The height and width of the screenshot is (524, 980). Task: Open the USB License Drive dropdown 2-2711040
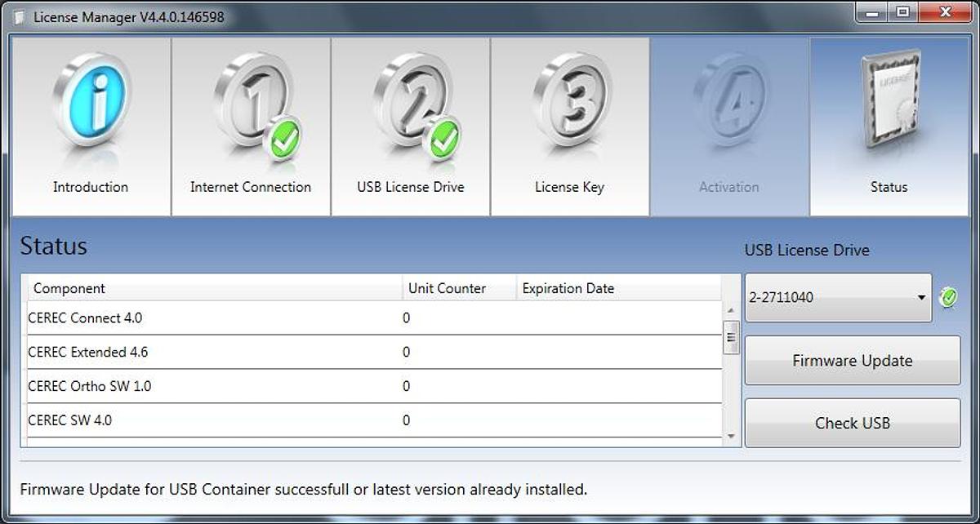click(838, 297)
